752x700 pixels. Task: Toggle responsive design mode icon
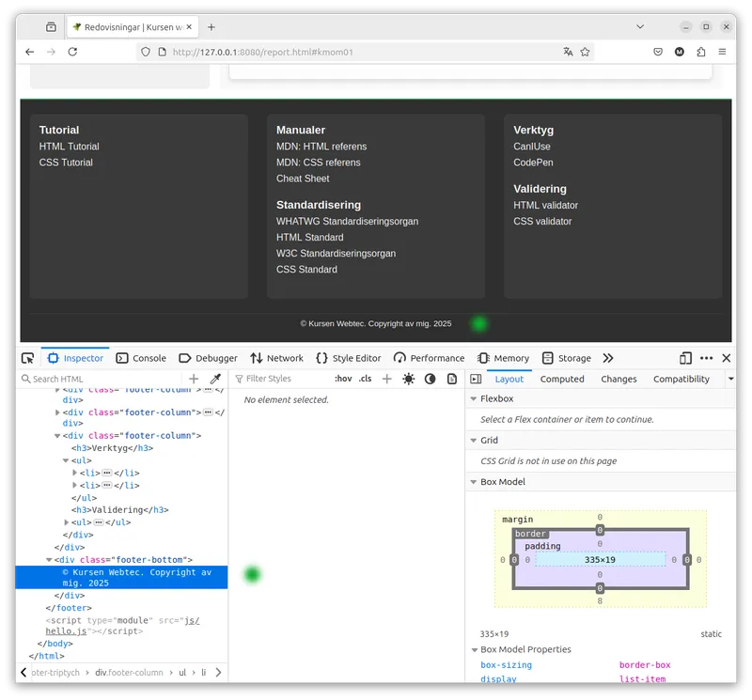pyautogui.click(x=685, y=358)
